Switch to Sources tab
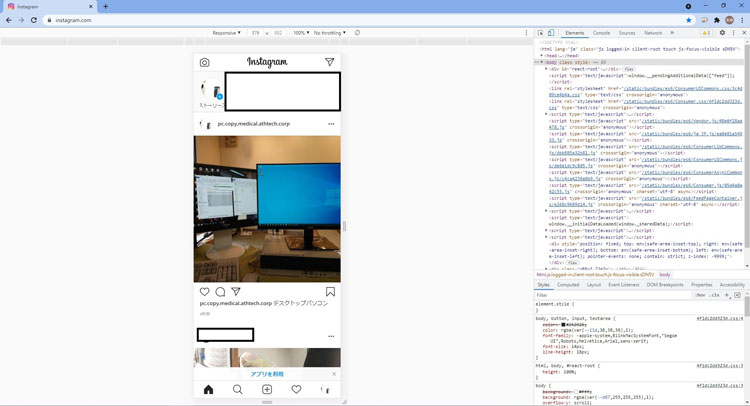This screenshot has width=750, height=406. point(627,33)
